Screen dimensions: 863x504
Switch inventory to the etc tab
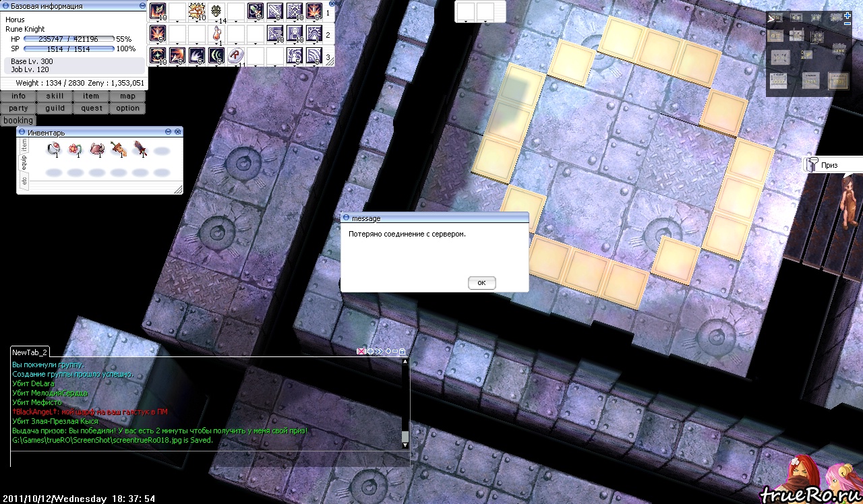(x=24, y=180)
